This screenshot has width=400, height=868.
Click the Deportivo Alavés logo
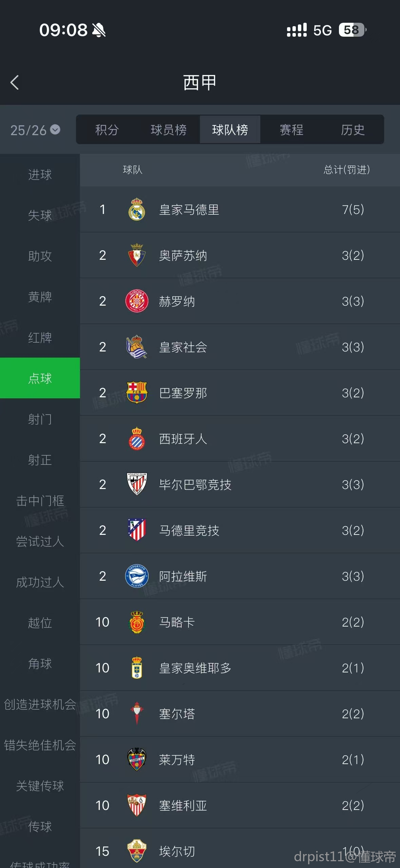coord(137,576)
